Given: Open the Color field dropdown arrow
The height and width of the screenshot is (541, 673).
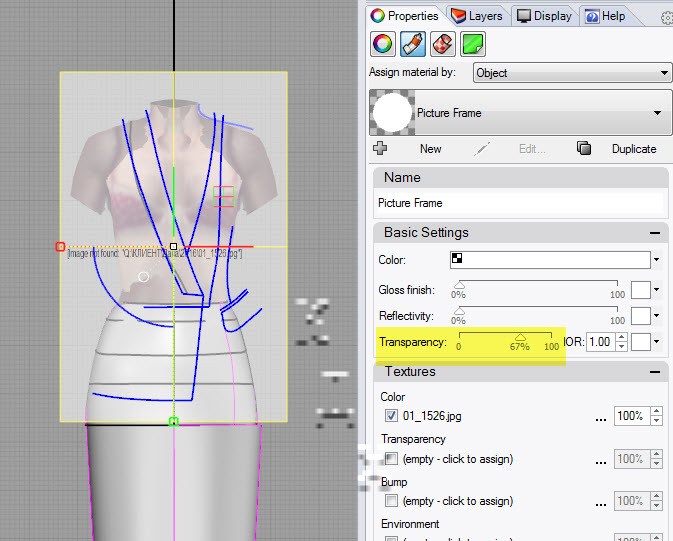Looking at the screenshot, I should pos(656,259).
